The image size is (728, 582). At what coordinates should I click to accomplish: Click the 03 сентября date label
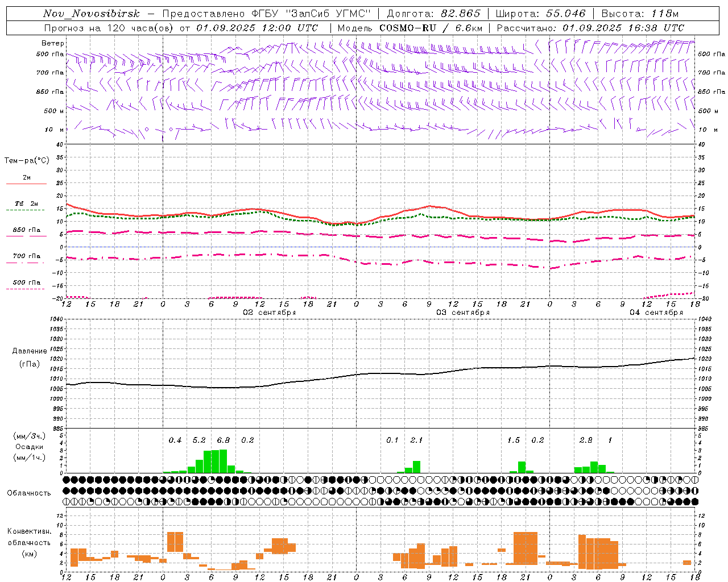(463, 313)
